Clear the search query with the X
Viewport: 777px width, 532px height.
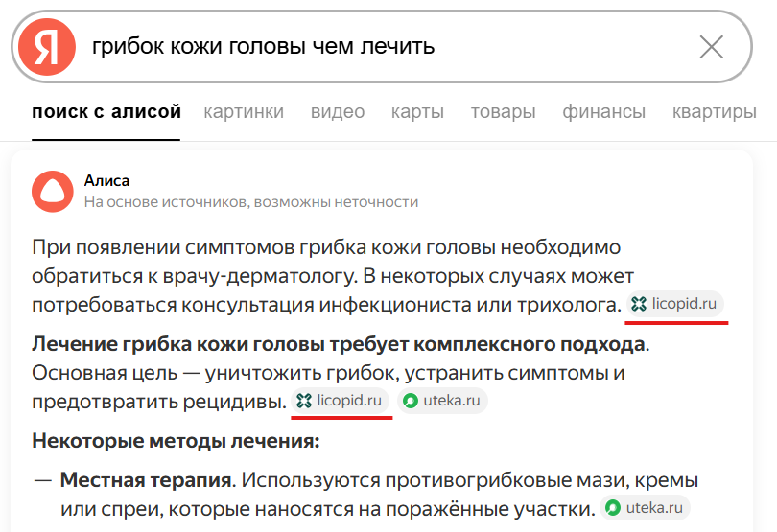click(x=711, y=46)
